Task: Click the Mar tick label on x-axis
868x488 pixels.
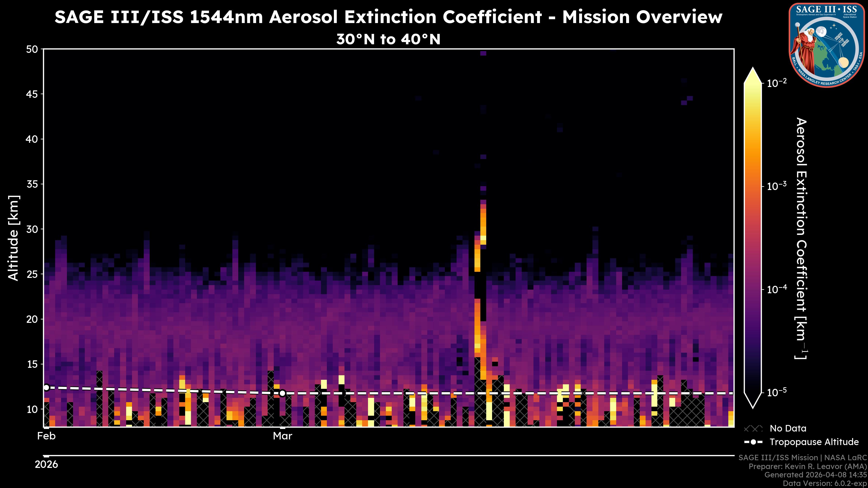Action: tap(282, 436)
